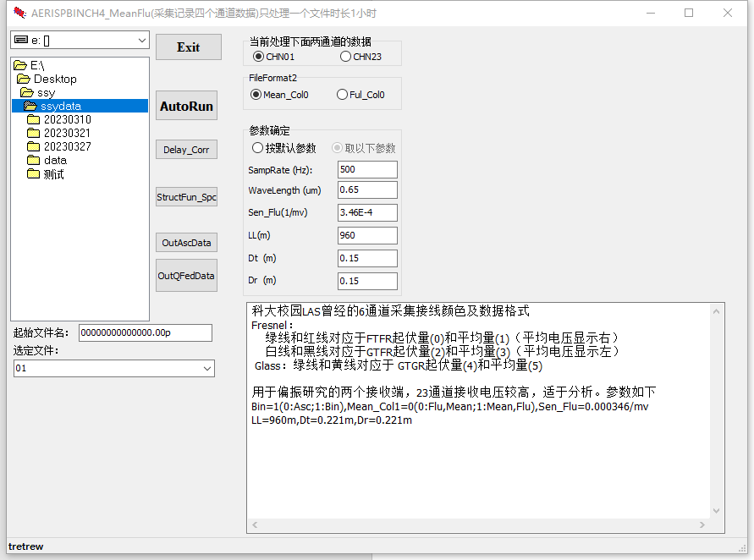Select the CHN01 radio button
The width and height of the screenshot is (754, 560).
click(x=259, y=57)
